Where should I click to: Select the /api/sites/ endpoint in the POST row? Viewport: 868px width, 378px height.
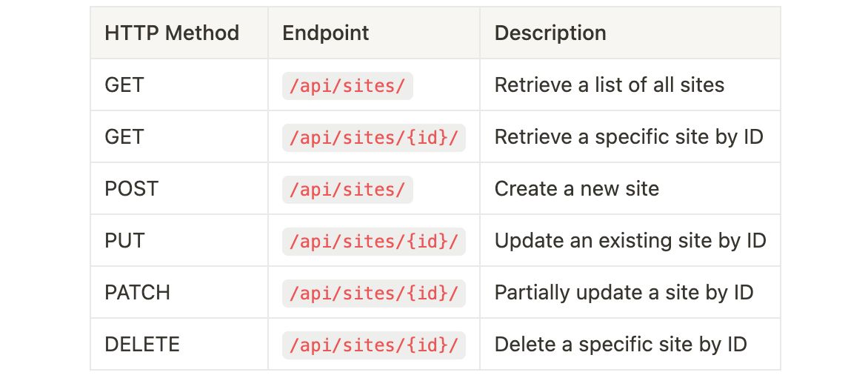coord(347,190)
